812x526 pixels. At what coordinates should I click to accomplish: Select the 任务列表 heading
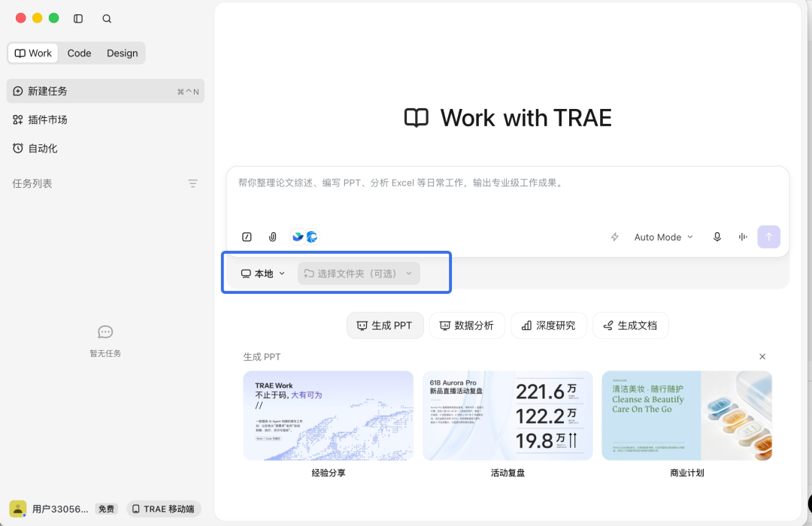click(32, 183)
